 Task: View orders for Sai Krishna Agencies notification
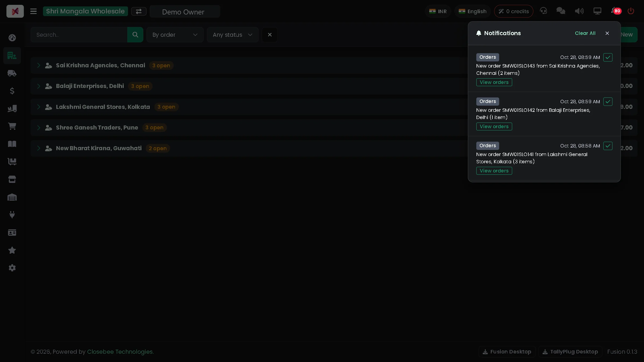494,82
